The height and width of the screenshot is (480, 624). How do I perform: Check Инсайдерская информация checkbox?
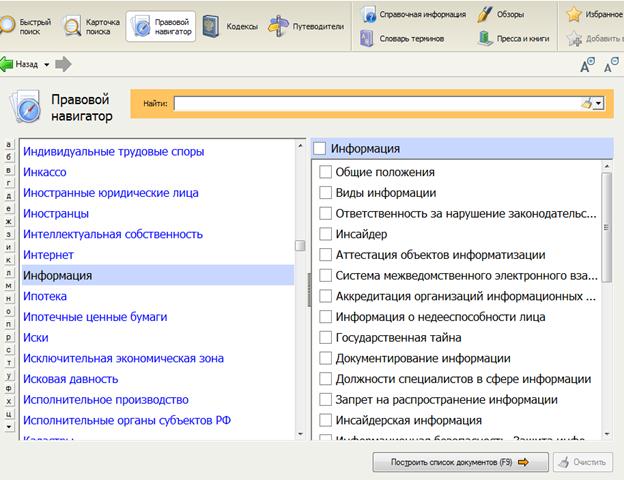point(325,420)
